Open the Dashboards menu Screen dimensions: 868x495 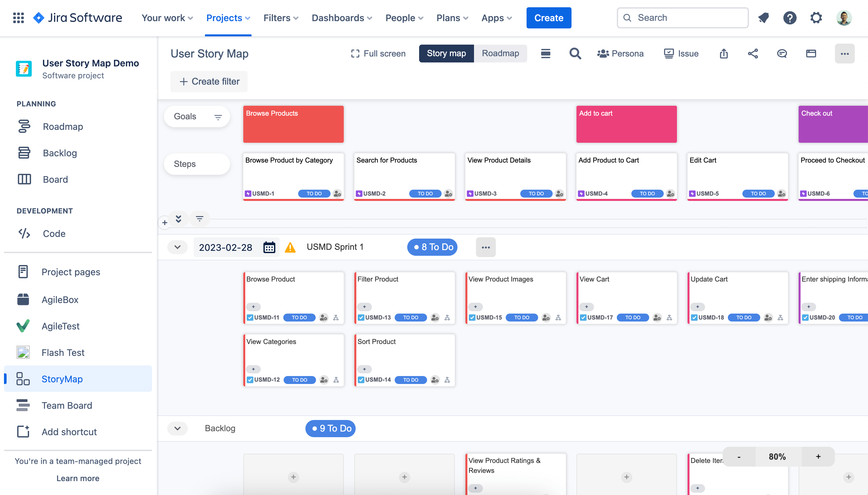[341, 18]
